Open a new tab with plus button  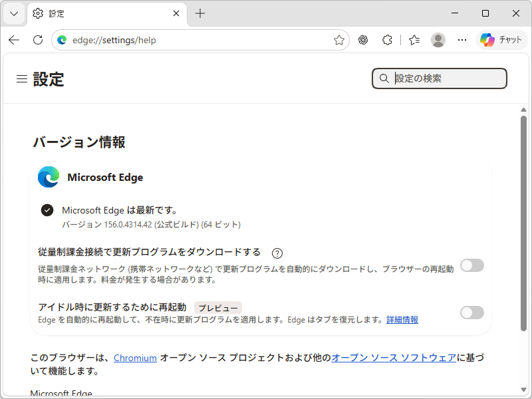pyautogui.click(x=200, y=13)
